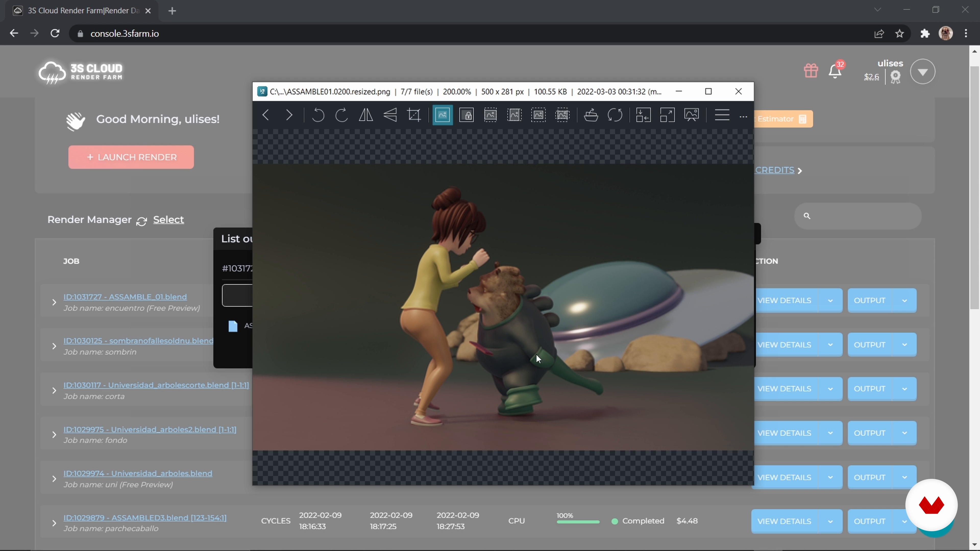Screen dimensions: 980x551
Task: Bookmark this page with star icon
Action: [x=899, y=33]
